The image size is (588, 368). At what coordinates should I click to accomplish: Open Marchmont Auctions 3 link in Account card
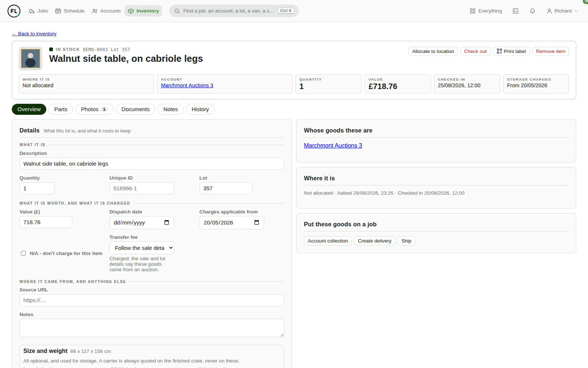point(187,85)
